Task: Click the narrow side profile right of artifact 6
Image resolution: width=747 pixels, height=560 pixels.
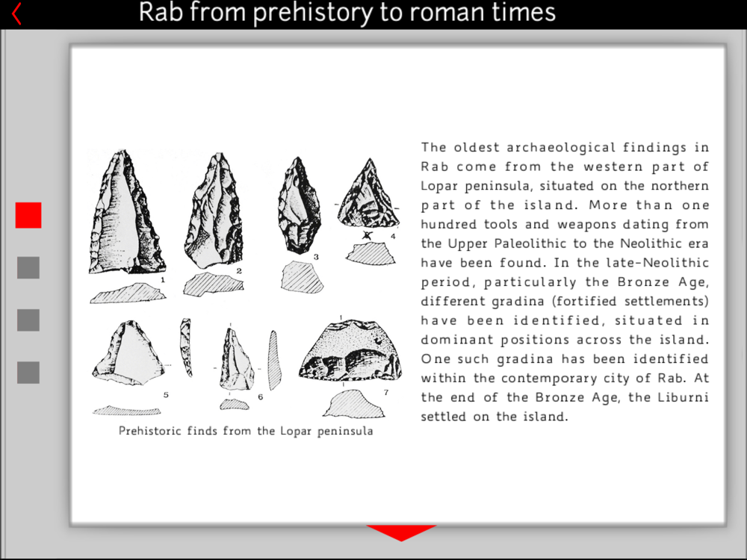Action: click(273, 360)
